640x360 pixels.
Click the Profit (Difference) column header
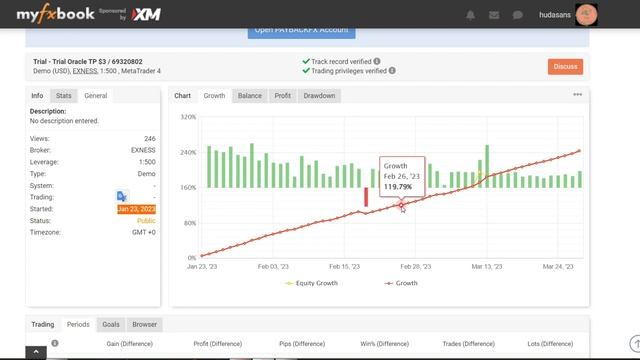click(x=218, y=344)
